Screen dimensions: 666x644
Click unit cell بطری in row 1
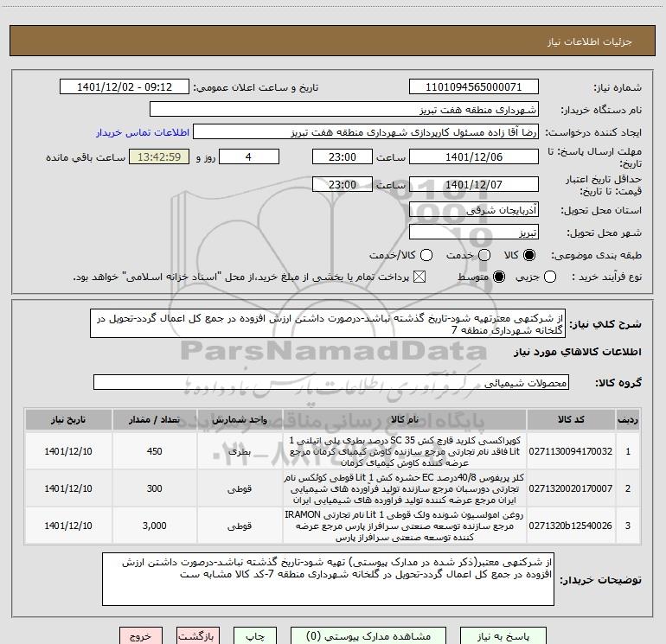[x=240, y=451]
